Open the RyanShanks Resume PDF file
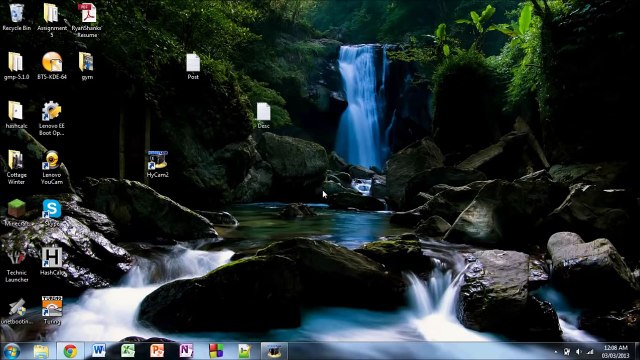Screen dimensions: 640x360 [87, 20]
